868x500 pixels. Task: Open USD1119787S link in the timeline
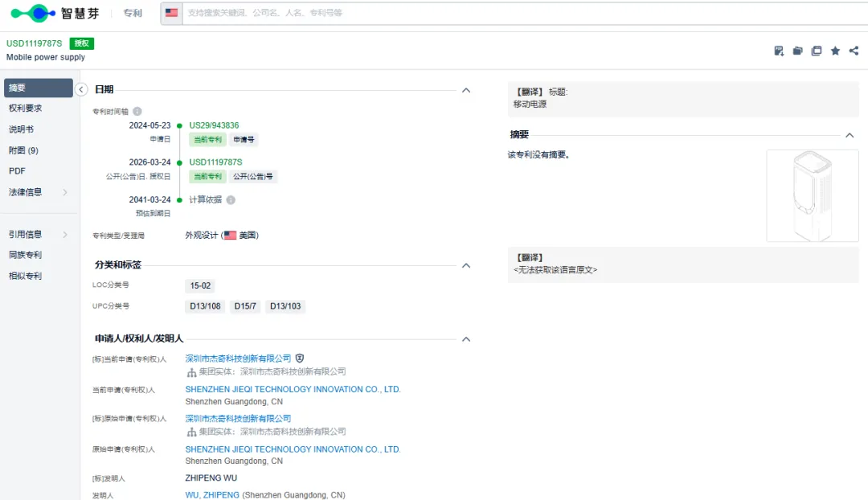[x=216, y=162]
